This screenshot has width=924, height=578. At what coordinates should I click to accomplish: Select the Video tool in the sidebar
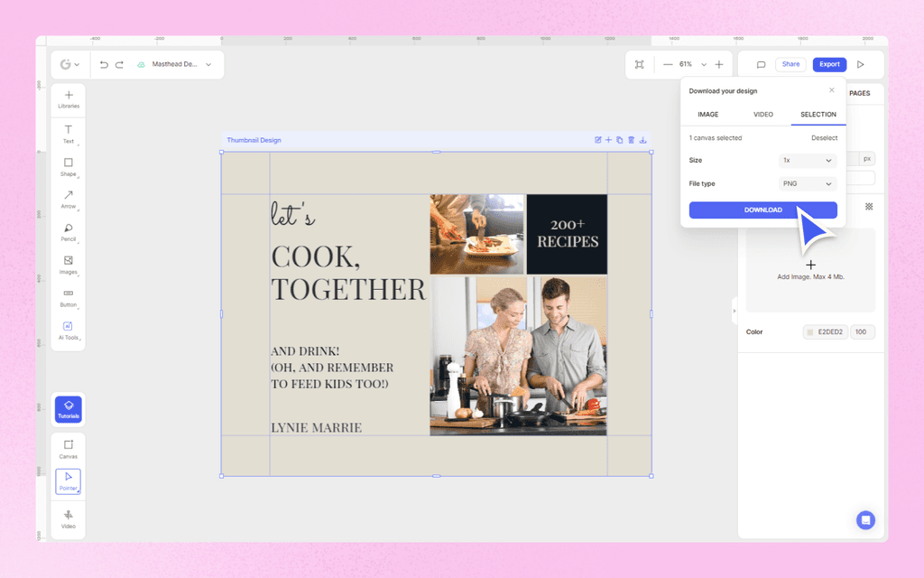coord(69,519)
